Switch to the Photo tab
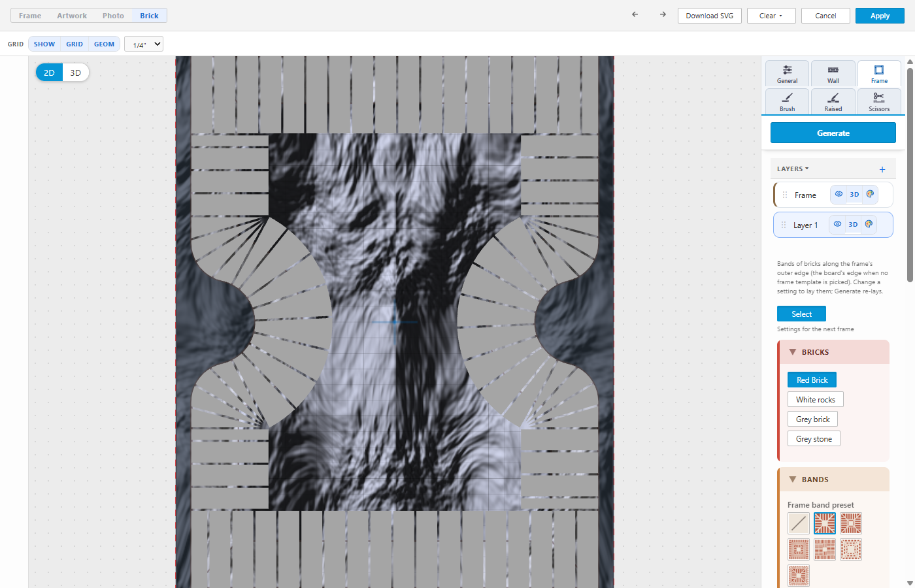915x588 pixels. (113, 16)
